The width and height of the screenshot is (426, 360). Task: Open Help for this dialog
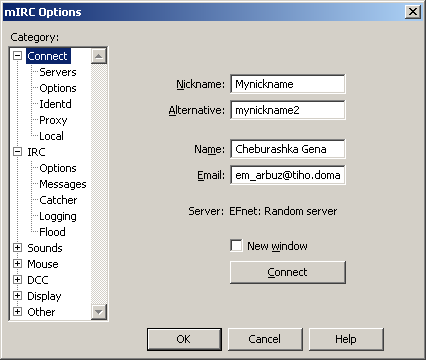(x=346, y=339)
